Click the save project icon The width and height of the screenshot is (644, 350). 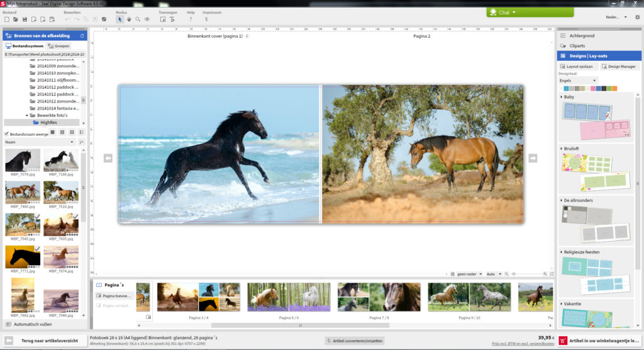coord(24,20)
